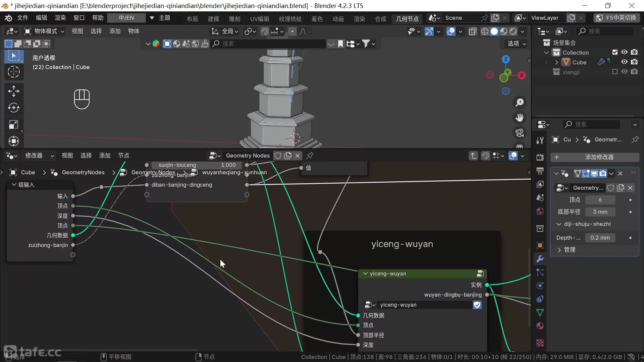Open the 文件 menu
This screenshot has height=362, width=644.
(22, 18)
